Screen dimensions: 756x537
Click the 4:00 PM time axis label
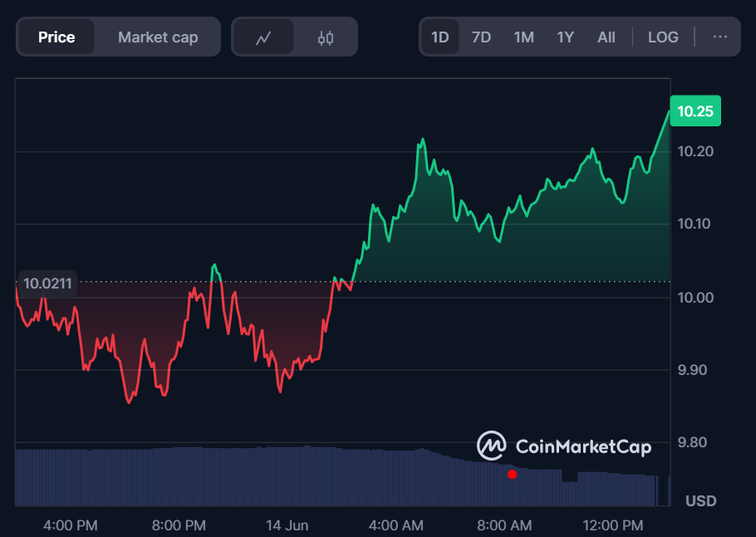click(x=70, y=525)
